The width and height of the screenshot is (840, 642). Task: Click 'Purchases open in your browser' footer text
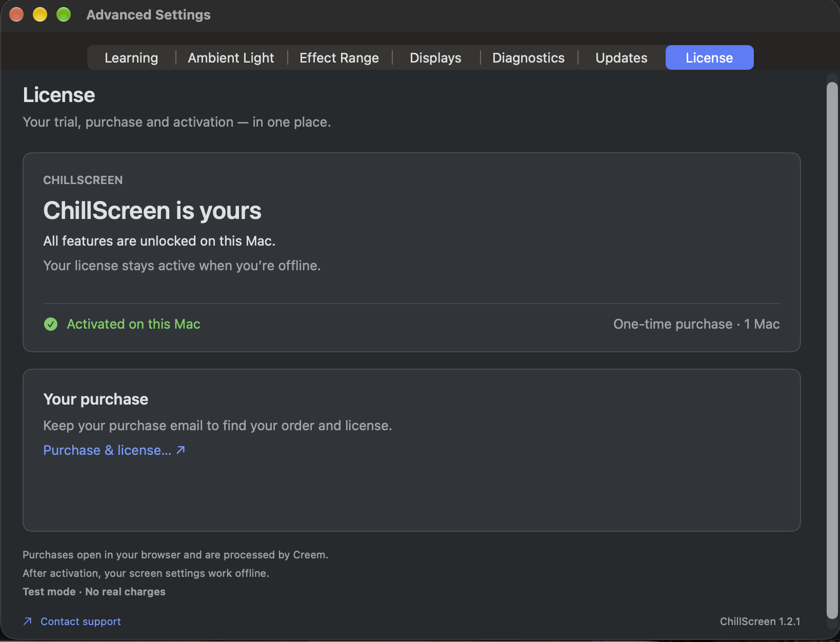point(175,555)
